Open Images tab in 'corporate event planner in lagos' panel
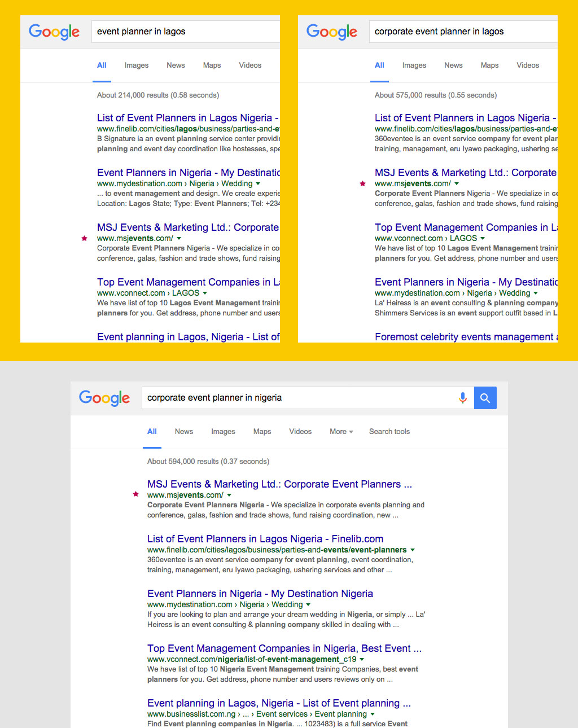 pyautogui.click(x=414, y=65)
